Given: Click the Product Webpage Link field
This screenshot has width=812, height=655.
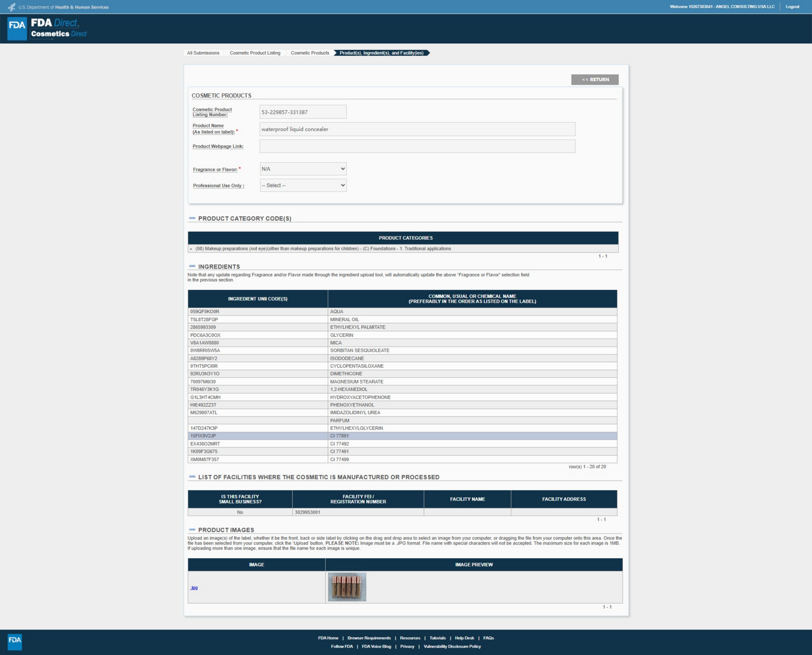Looking at the screenshot, I should [x=417, y=146].
